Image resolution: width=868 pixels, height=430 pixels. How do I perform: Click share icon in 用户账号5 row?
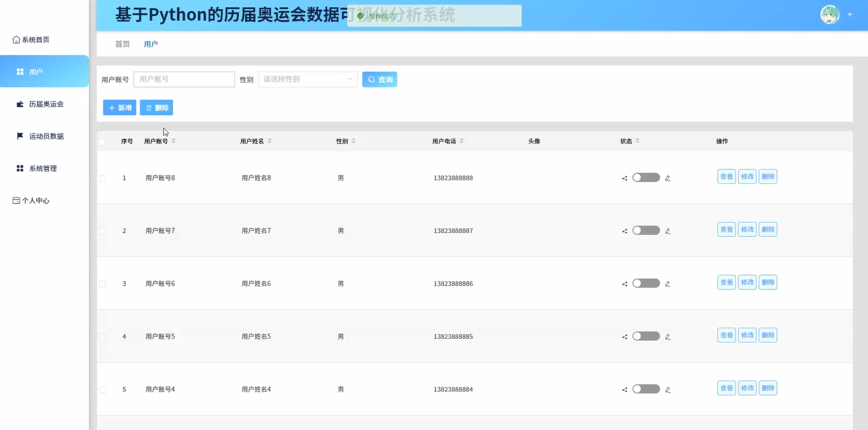click(625, 337)
